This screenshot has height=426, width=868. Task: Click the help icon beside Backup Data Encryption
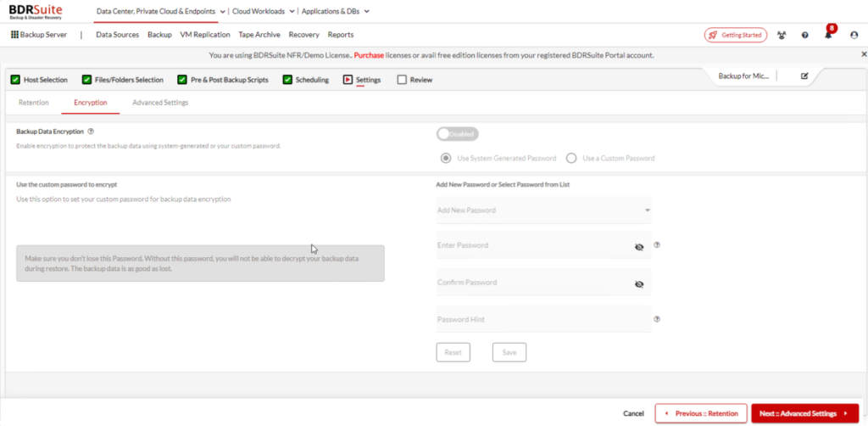click(91, 132)
